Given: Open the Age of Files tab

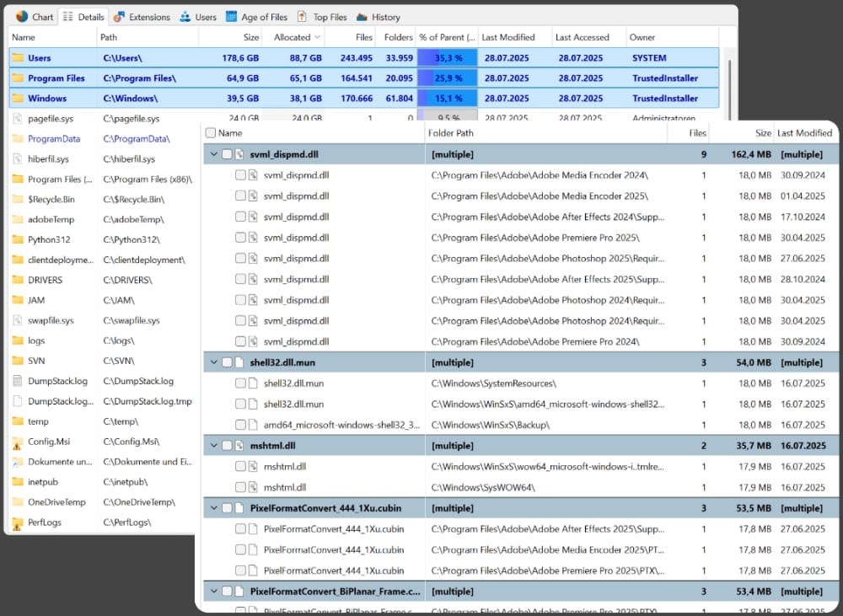Looking at the screenshot, I should point(257,17).
